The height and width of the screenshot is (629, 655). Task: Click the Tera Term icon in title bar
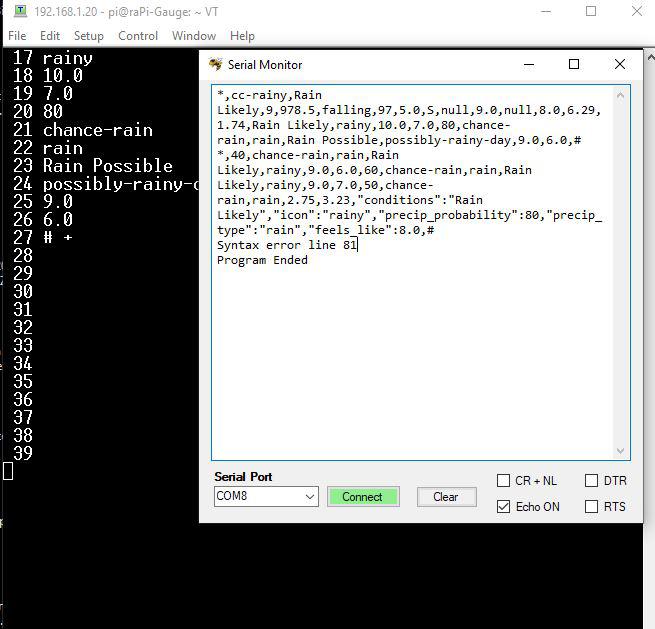coord(21,12)
